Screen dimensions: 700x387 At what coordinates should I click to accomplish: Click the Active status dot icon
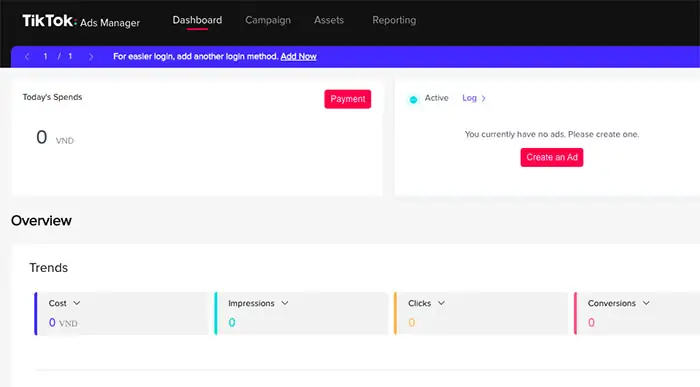pos(413,99)
